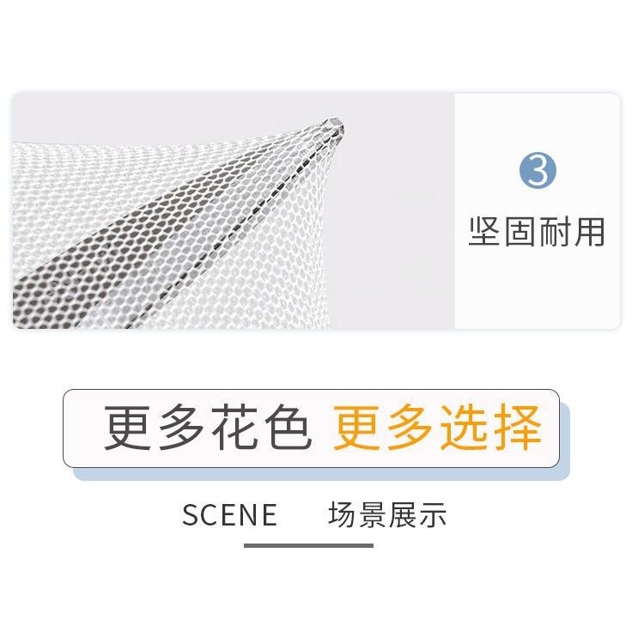Click the blue circled number 3 badge

click(538, 170)
